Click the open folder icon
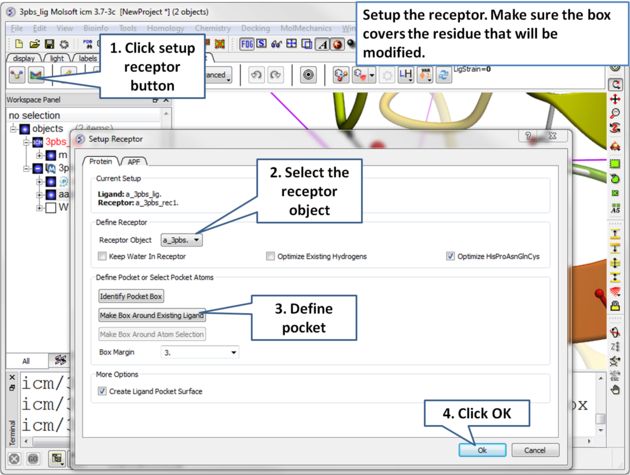 [x=34, y=45]
